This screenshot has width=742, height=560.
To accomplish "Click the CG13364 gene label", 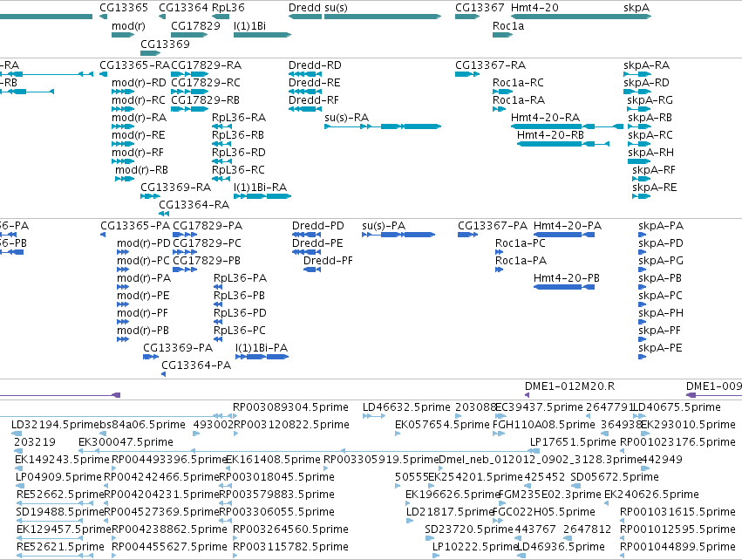I will click(x=183, y=8).
